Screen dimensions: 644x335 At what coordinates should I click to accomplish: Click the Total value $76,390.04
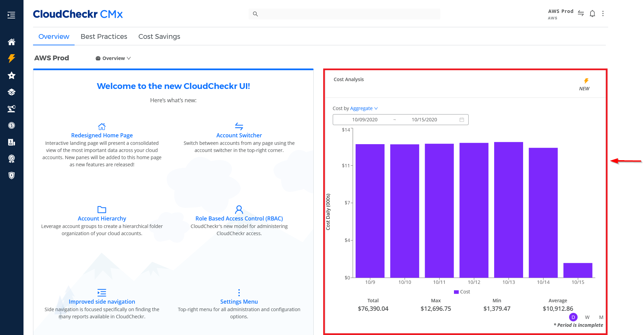point(373,309)
